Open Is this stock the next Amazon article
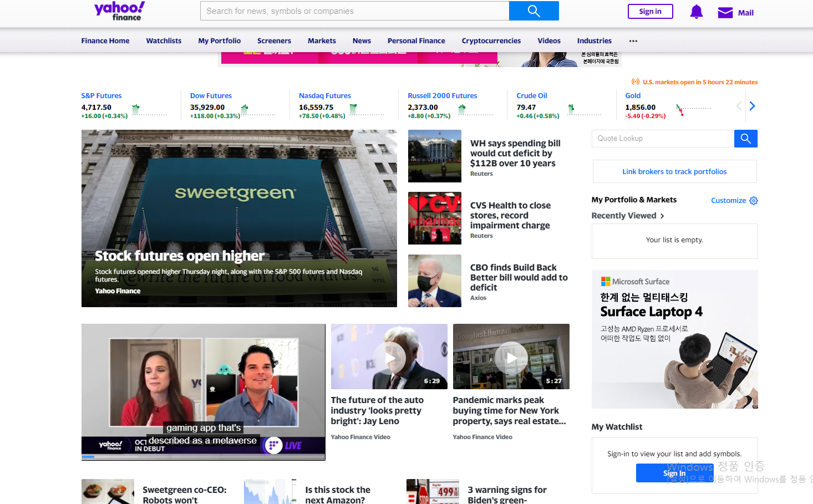 click(338, 495)
